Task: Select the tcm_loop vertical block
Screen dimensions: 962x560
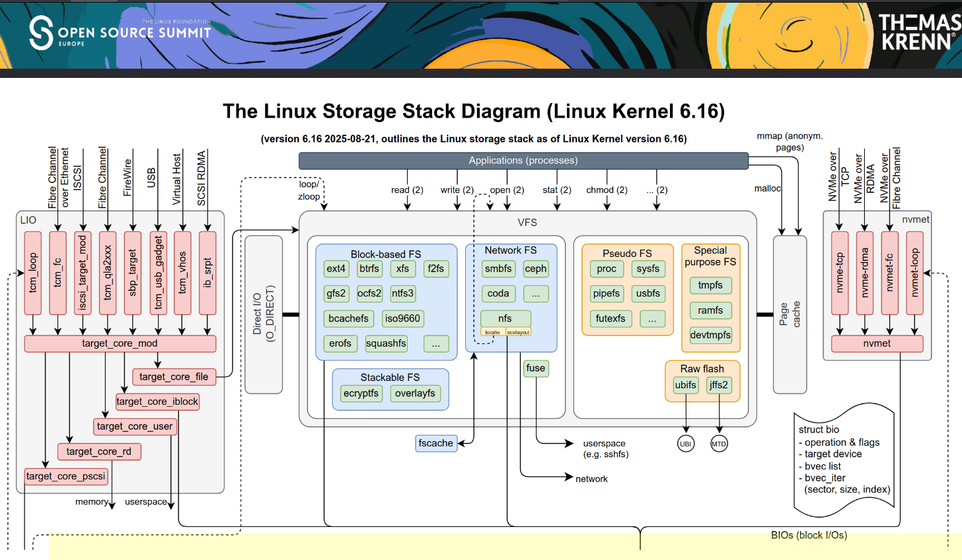Action: (x=33, y=273)
